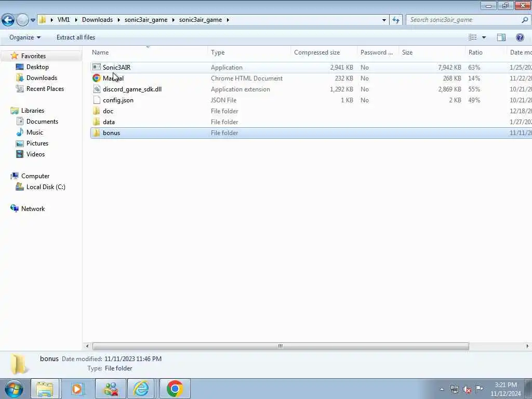The width and height of the screenshot is (532, 399).
Task: Click the discord_game_sdk.dll file name
Action: pos(132,89)
